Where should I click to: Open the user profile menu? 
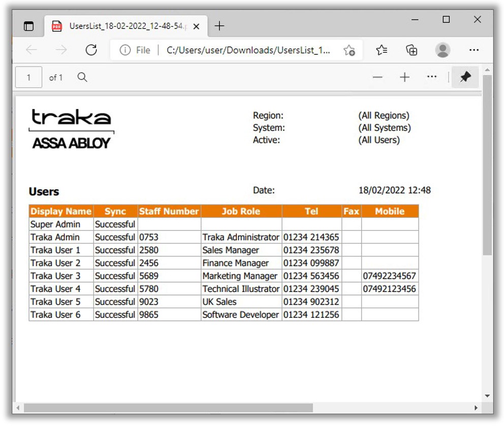(x=443, y=50)
